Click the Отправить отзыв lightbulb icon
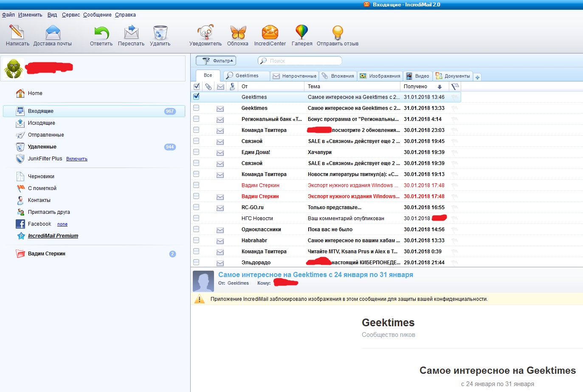This screenshot has width=583, height=392. (x=338, y=32)
